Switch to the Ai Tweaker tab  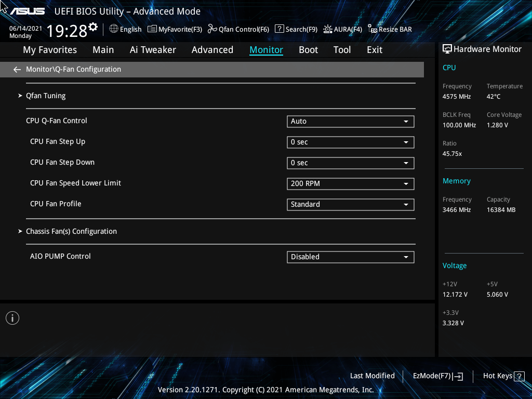pyautogui.click(x=153, y=50)
